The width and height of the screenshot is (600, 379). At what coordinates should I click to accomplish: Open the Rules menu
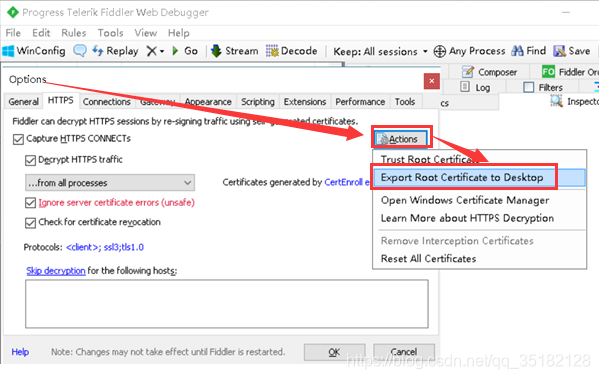[73, 33]
